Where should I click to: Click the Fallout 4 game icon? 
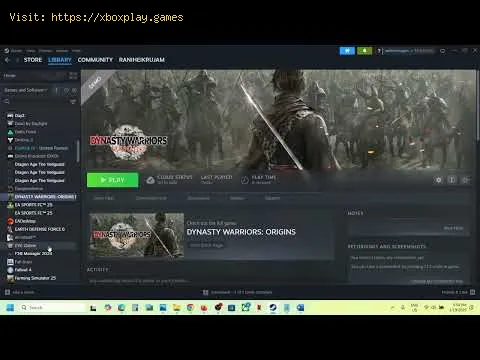tap(10, 270)
